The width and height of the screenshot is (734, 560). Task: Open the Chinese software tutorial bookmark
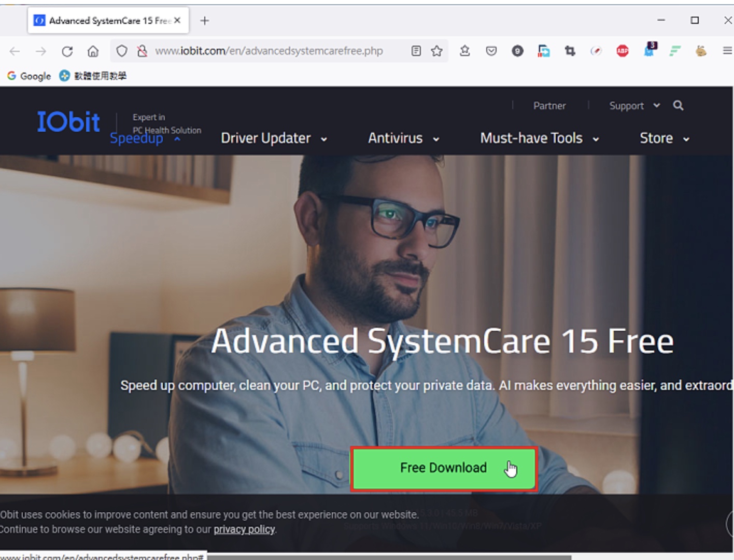(x=93, y=76)
